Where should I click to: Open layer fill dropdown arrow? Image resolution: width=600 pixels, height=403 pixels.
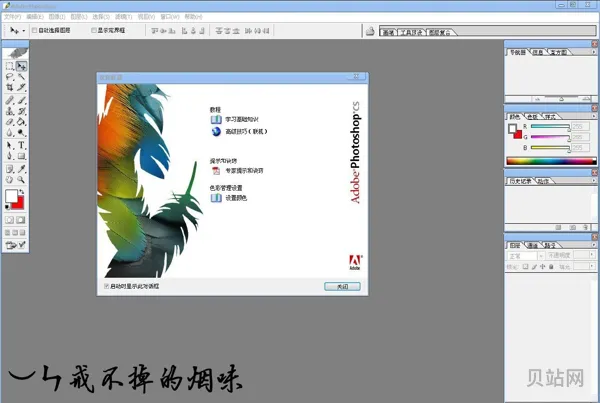click(592, 266)
